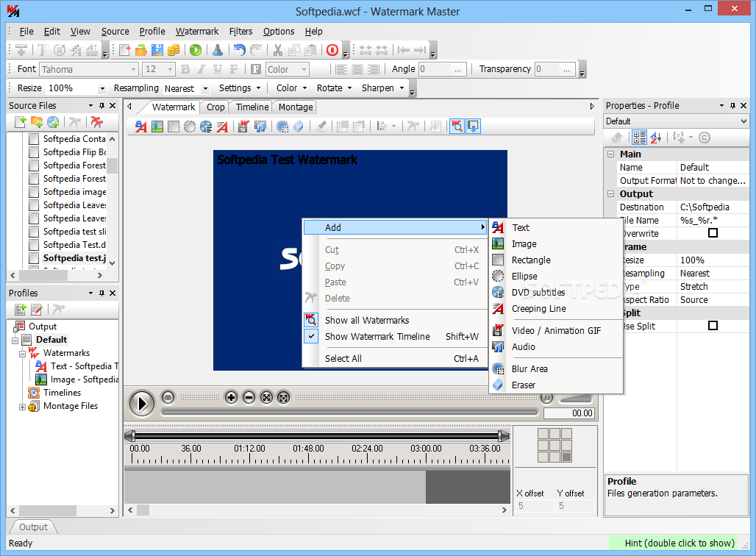Open the Settings dropdown in the toolbar
Screen dimensions: 756x556
pos(240,88)
